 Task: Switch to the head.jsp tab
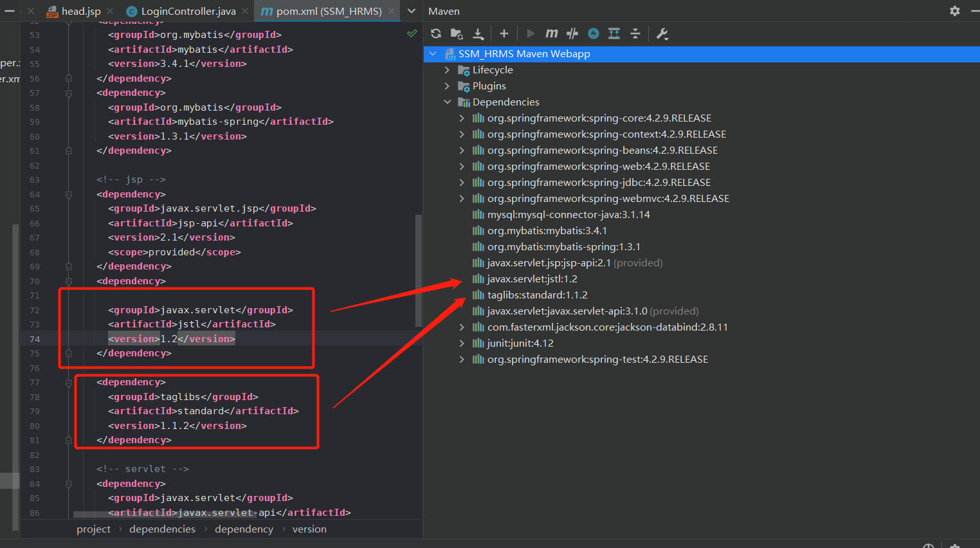80,11
